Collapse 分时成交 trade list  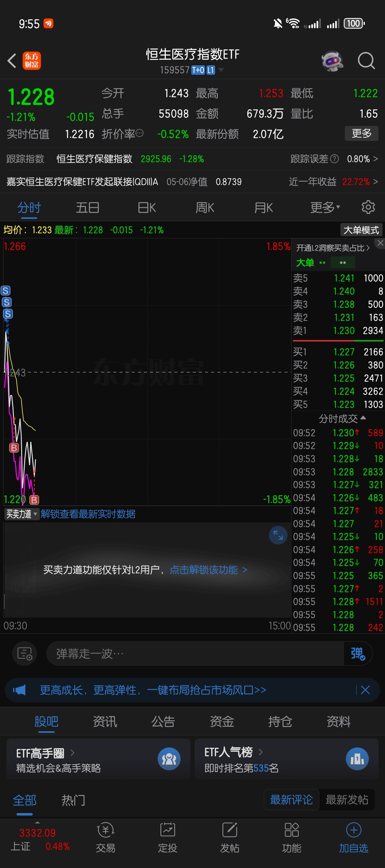342,418
